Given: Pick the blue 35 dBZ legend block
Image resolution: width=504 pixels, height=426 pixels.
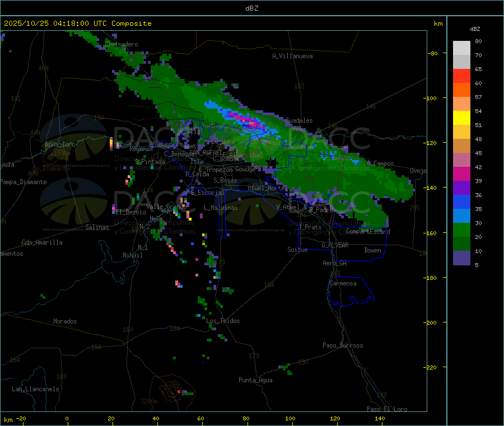Looking at the screenshot, I should (461, 202).
